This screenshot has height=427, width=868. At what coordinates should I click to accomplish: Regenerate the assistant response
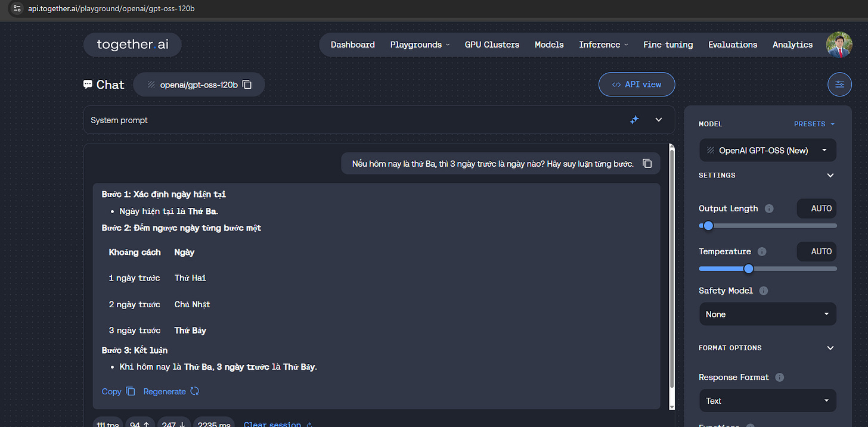click(171, 391)
